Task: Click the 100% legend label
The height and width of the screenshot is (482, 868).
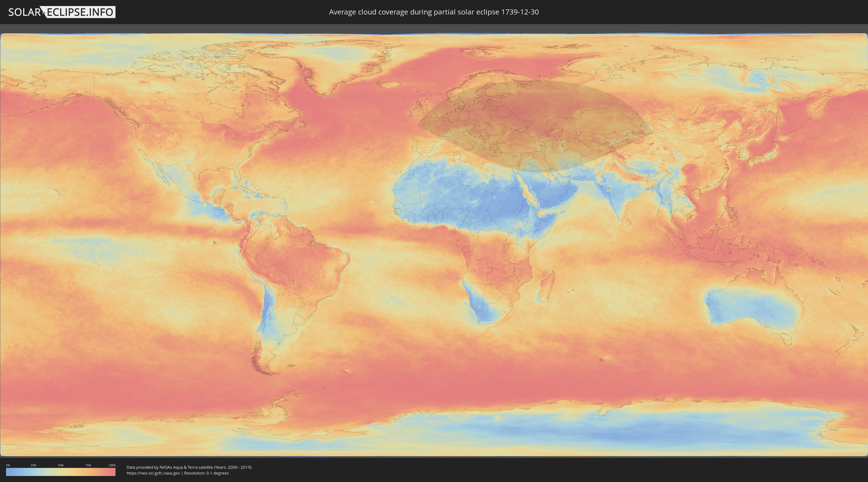Action: click(112, 465)
